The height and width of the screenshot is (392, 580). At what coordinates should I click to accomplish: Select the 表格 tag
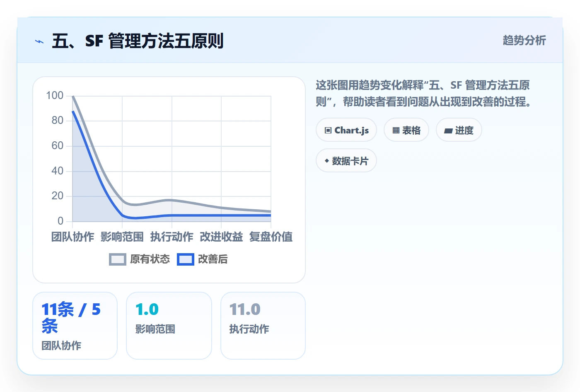point(406,130)
